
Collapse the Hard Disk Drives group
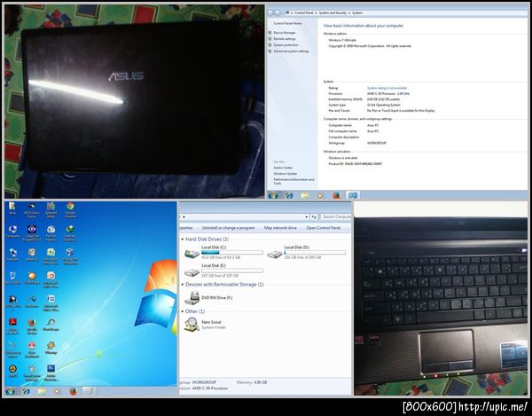(x=183, y=239)
